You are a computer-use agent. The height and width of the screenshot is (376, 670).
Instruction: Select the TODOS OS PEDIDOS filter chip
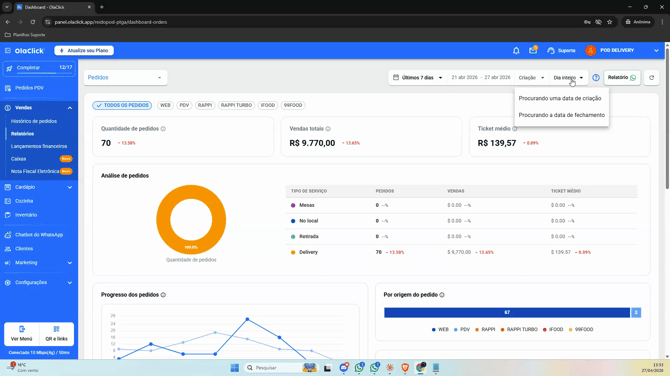coord(122,105)
